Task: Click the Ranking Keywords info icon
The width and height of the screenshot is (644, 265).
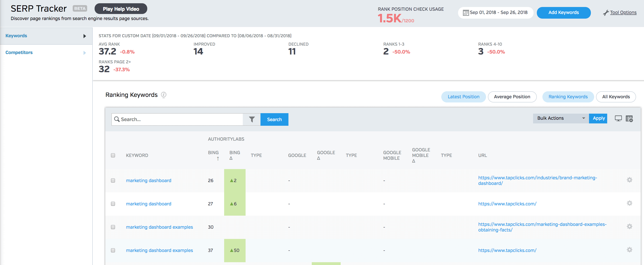Action: [164, 95]
